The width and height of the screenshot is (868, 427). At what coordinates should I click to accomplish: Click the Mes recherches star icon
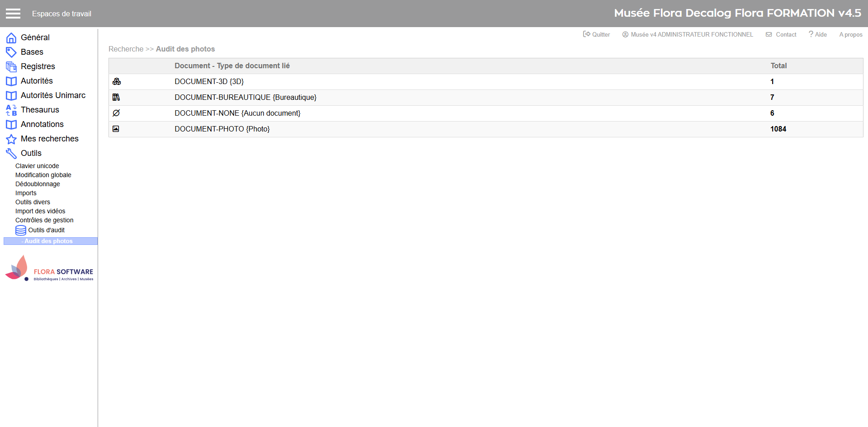(11, 139)
